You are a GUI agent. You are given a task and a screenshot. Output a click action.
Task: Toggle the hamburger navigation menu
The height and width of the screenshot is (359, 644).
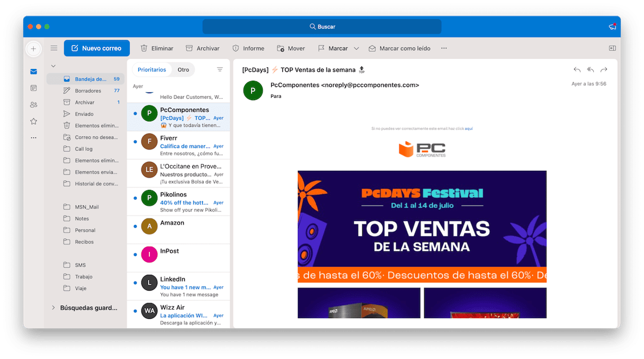[53, 48]
